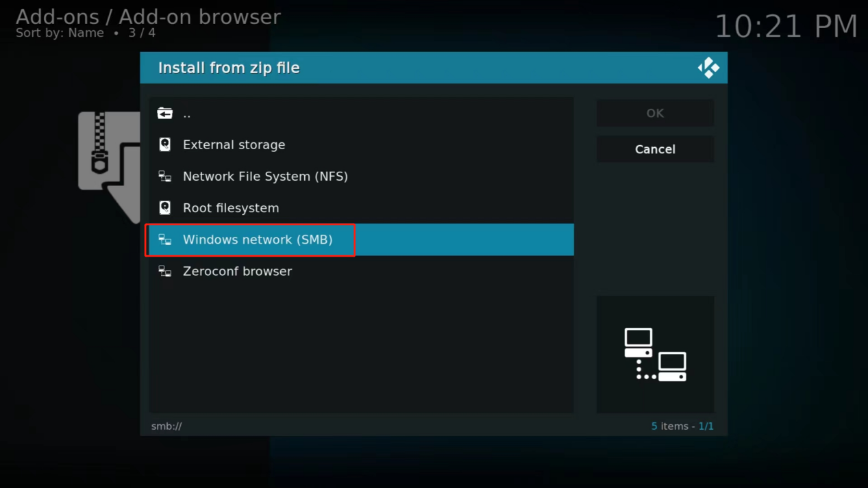868x488 pixels.
Task: Click the "Sort by: Name" text
Action: [x=60, y=33]
